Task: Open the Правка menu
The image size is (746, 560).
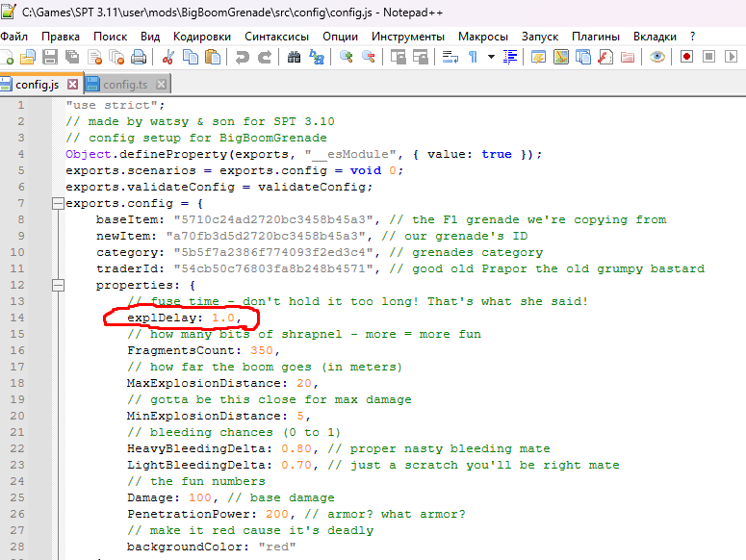Action: pyautogui.click(x=61, y=37)
